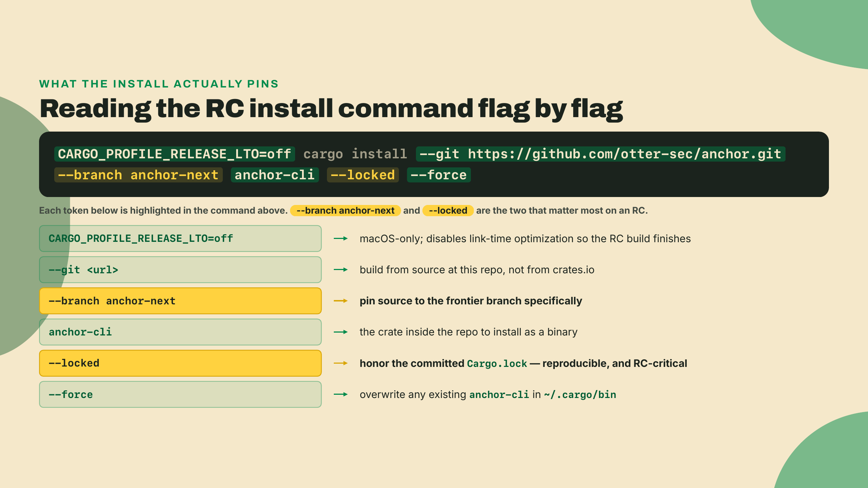Click the '--branch anchor-next' token in the dark command block

coord(139,175)
